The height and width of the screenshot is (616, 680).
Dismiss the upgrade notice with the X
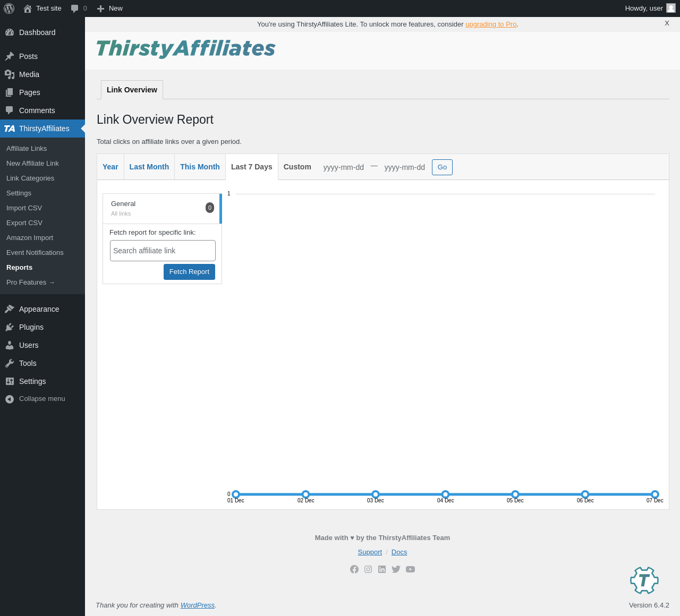point(667,23)
